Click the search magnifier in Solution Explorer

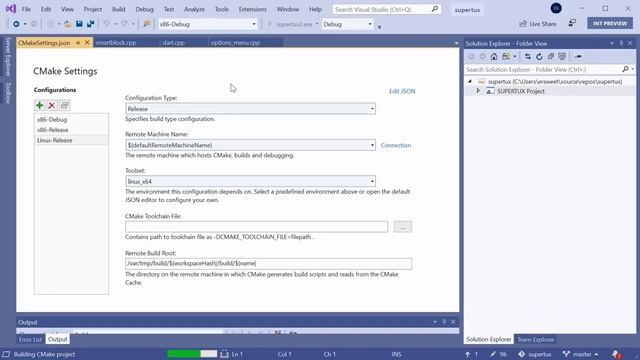pyautogui.click(x=625, y=69)
